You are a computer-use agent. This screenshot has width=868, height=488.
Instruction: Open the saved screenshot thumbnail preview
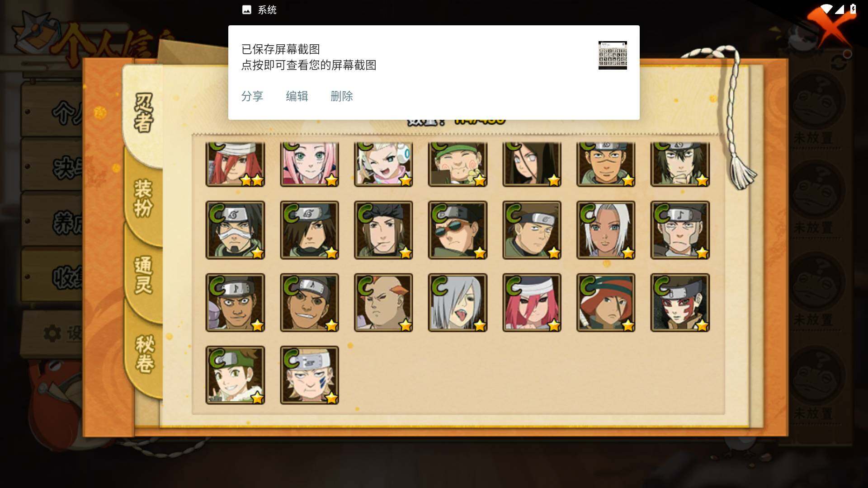(613, 55)
